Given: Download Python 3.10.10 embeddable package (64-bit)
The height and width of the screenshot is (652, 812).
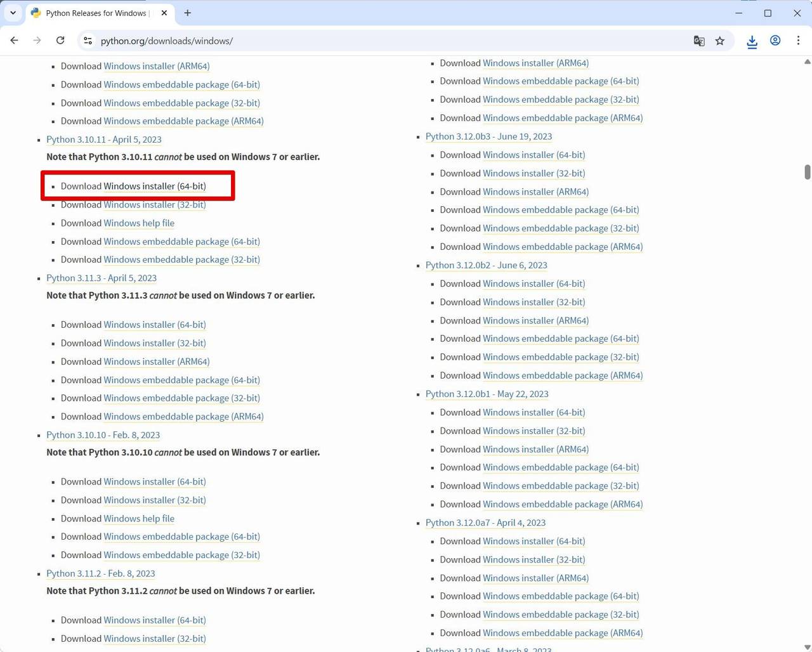Looking at the screenshot, I should (182, 536).
